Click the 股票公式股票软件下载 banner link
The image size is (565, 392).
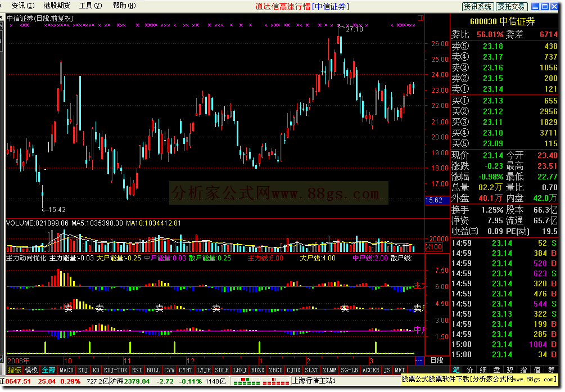pos(479,380)
